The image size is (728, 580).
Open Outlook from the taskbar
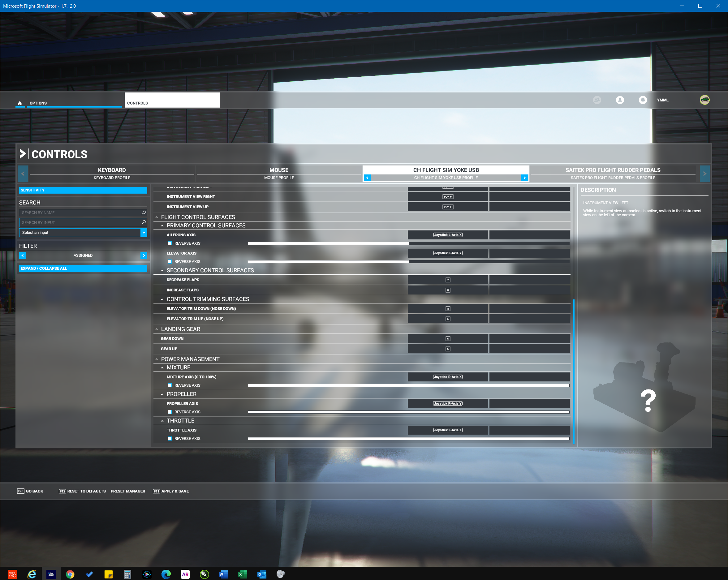pyautogui.click(x=262, y=574)
